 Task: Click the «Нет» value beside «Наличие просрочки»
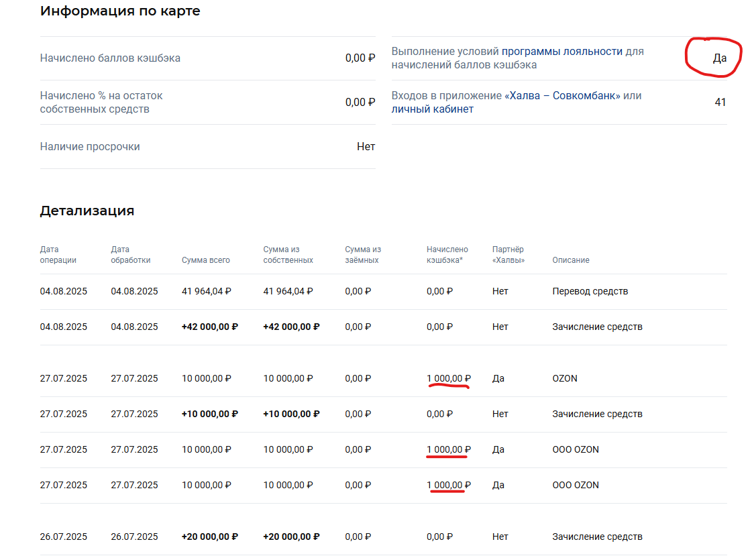366,147
